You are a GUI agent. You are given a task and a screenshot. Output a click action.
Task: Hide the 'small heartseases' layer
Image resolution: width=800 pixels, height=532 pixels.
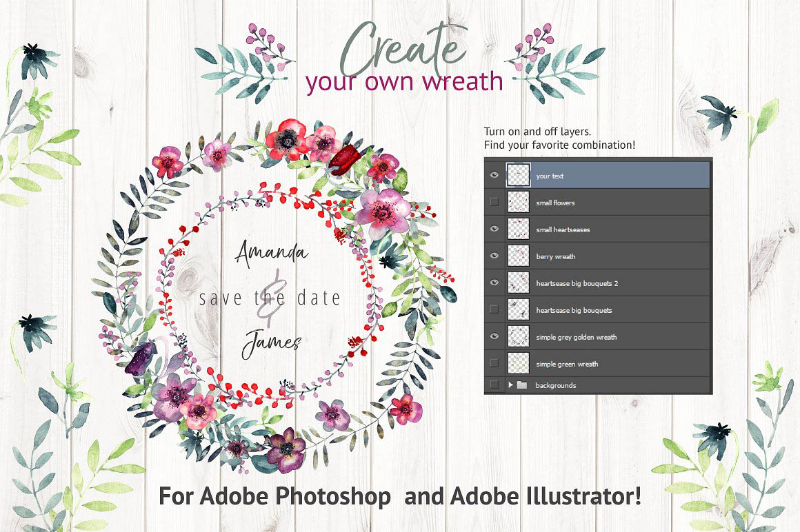494,229
